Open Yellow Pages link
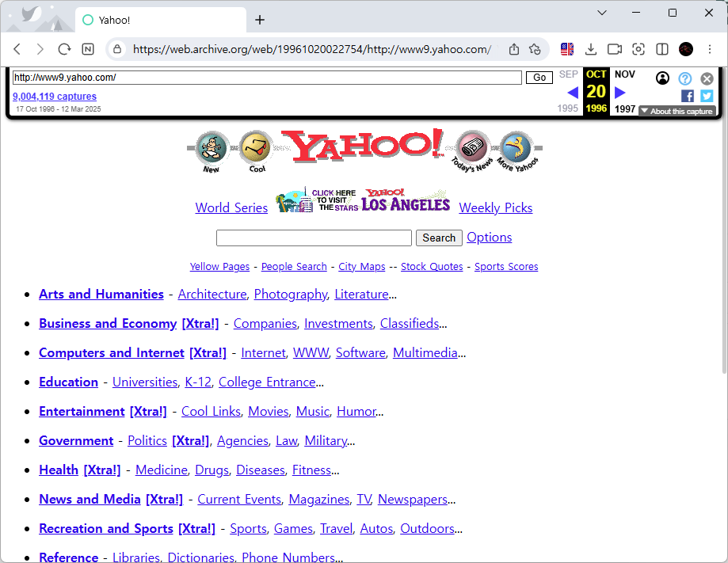 tap(219, 266)
